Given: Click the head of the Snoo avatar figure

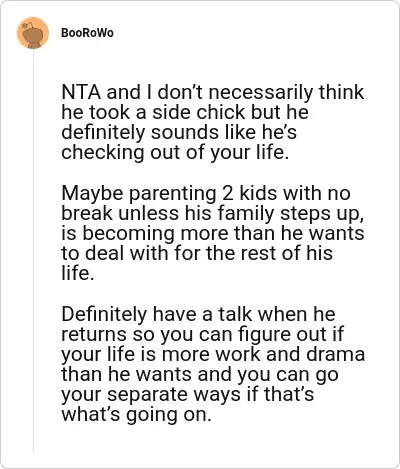Looking at the screenshot, I should coord(33,33).
